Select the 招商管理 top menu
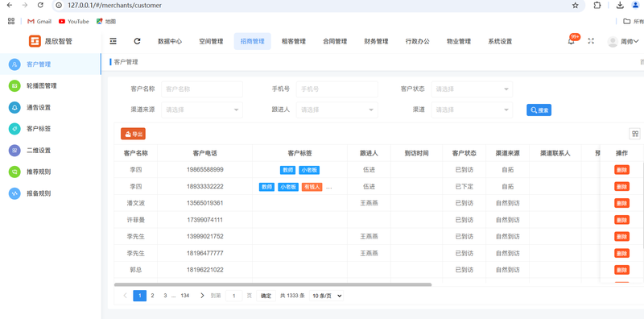 (253, 41)
